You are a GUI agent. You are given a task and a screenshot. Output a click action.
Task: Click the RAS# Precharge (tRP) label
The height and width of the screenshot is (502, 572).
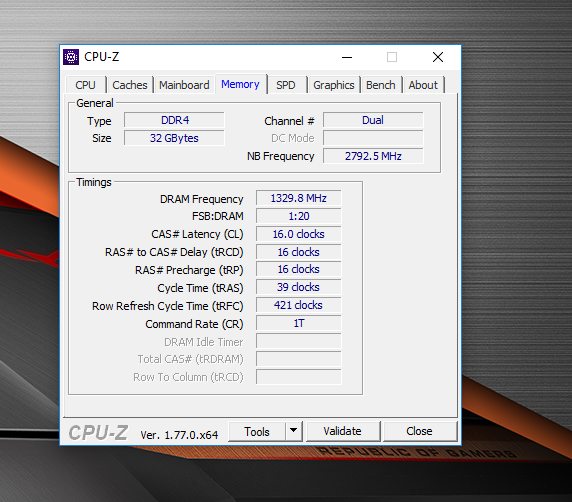pos(189,270)
